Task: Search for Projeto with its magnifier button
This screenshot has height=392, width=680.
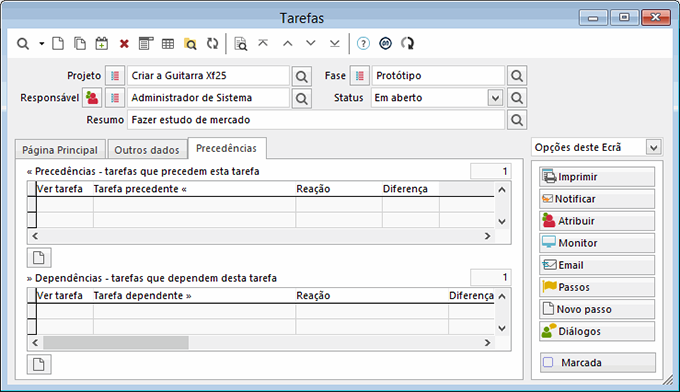Action: pyautogui.click(x=301, y=76)
